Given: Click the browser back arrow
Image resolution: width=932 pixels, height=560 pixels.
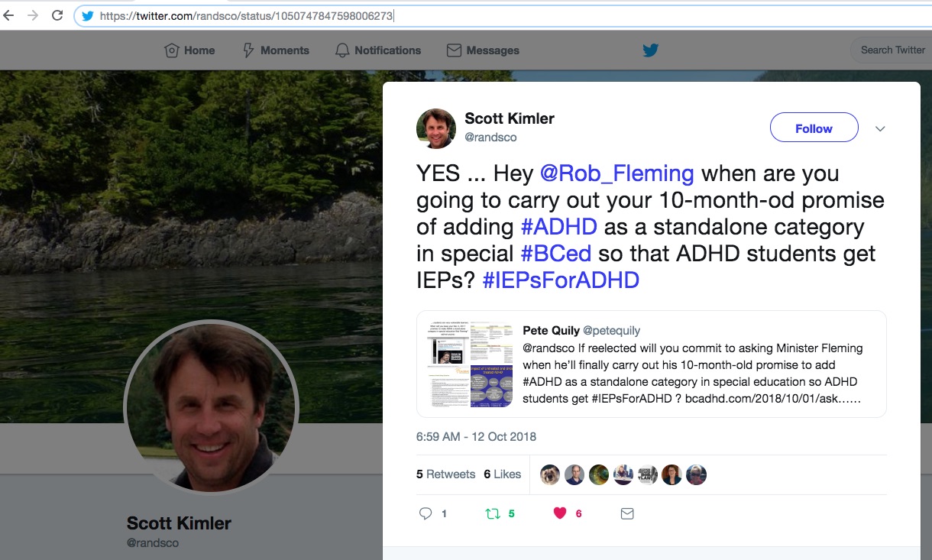Looking at the screenshot, I should pyautogui.click(x=8, y=15).
